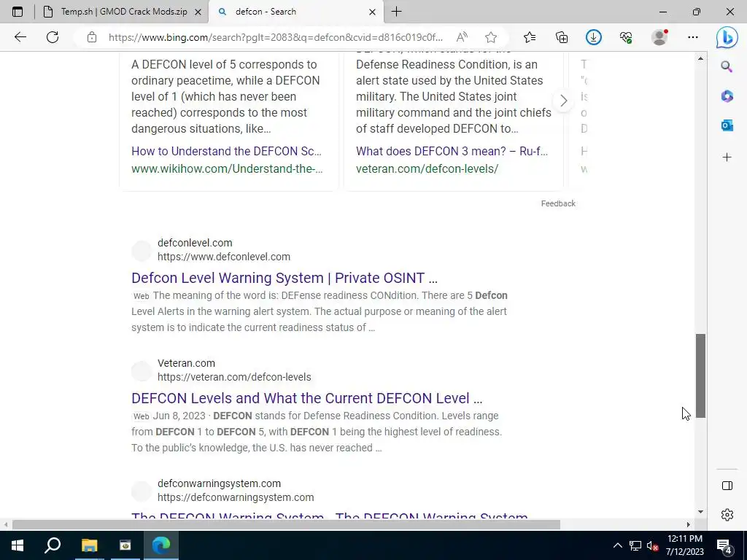The image size is (747, 560).
Task: Click horizontal scrollbar right arrow
Action: coord(688,524)
